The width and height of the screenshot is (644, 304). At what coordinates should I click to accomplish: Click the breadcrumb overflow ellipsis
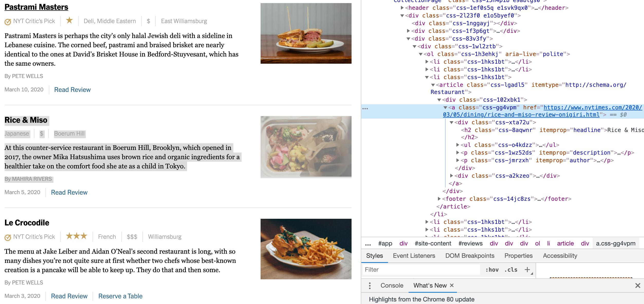click(x=368, y=243)
